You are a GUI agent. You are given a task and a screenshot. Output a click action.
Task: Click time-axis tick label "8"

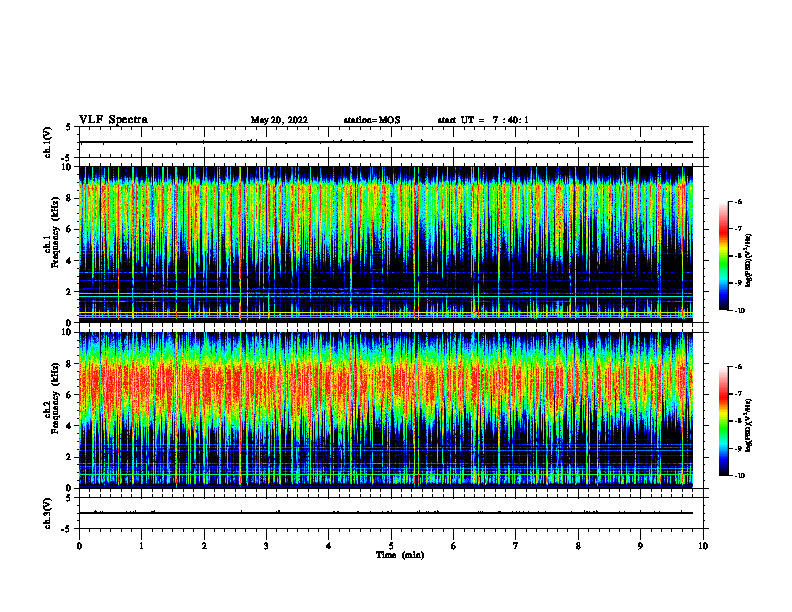tap(578, 546)
